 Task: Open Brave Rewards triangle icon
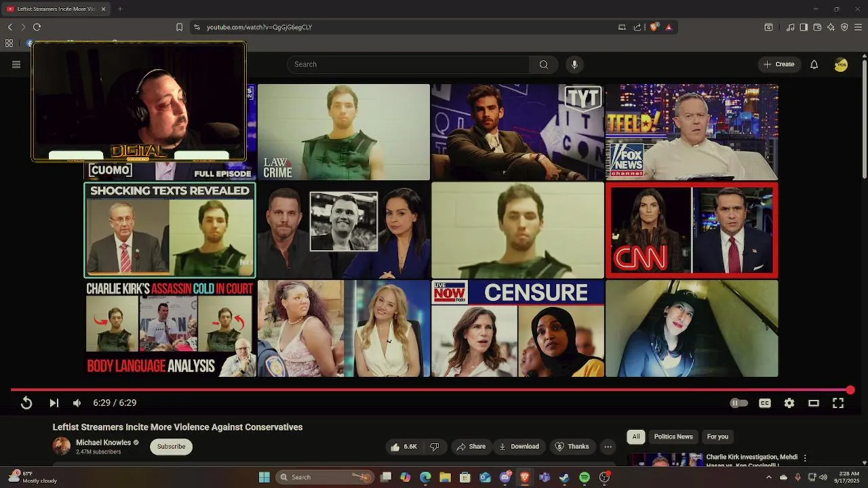click(669, 27)
